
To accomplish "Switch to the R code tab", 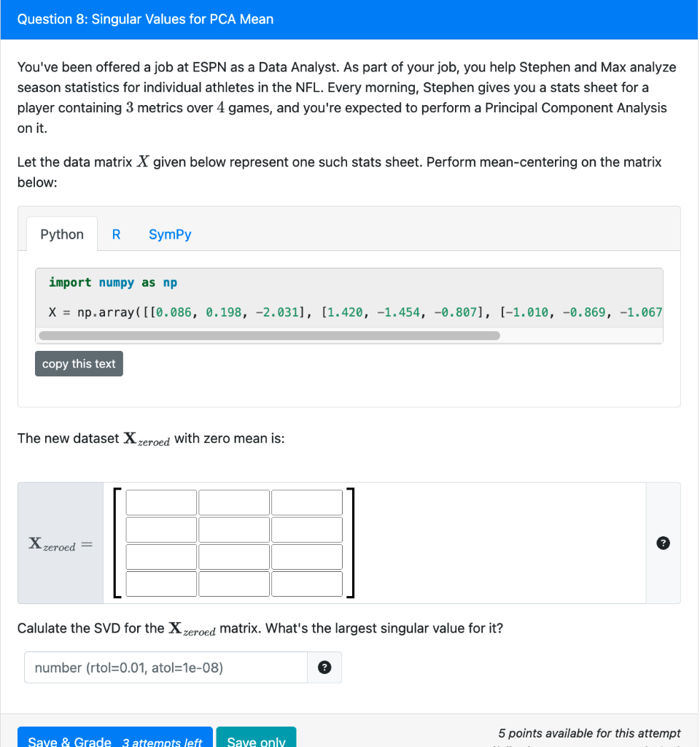I will 116,233.
